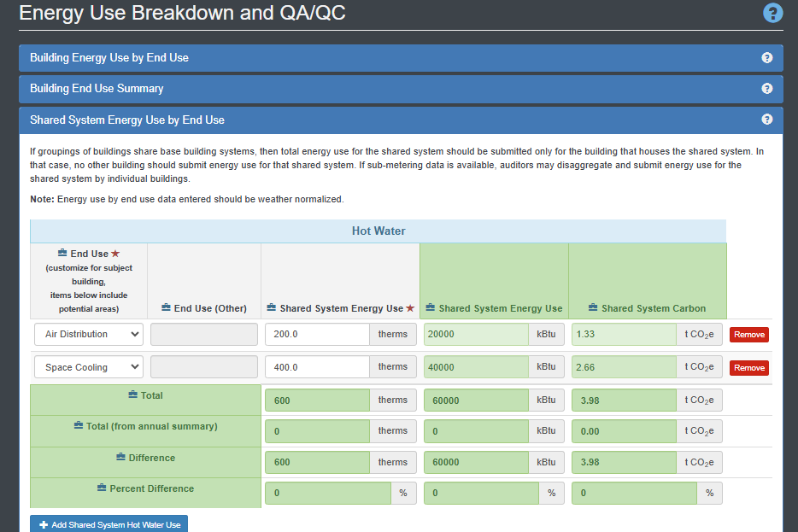Click briefcase icon next to Difference label
Viewport: 798px width, 532px height.
120,457
